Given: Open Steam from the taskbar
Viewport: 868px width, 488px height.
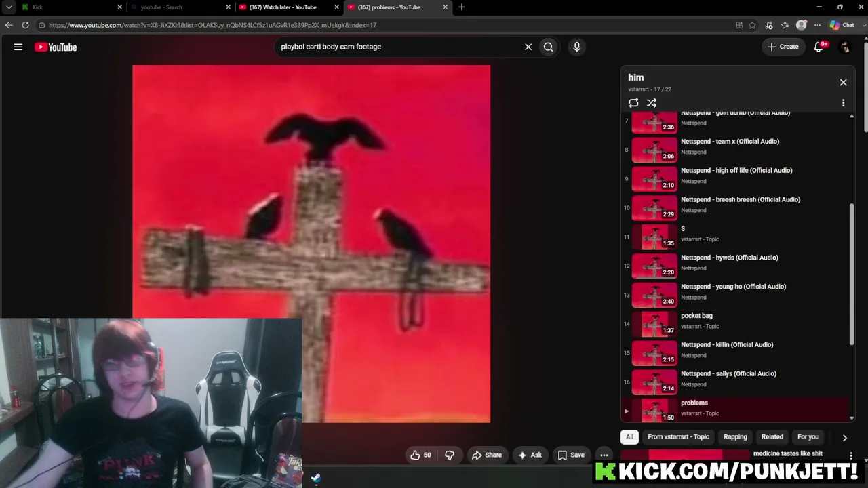Looking at the screenshot, I should point(315,478).
